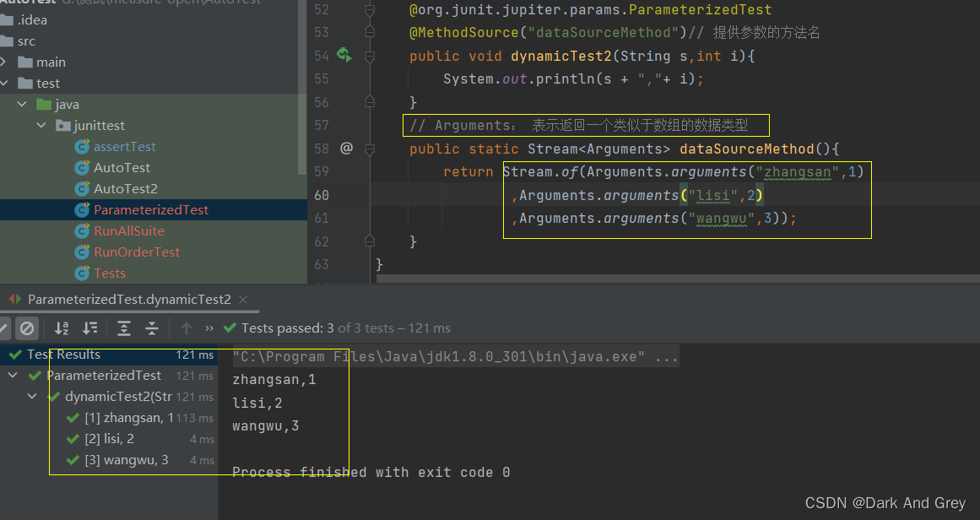This screenshot has height=520, width=980.
Task: Fold the code block at line 52
Action: click(370, 10)
